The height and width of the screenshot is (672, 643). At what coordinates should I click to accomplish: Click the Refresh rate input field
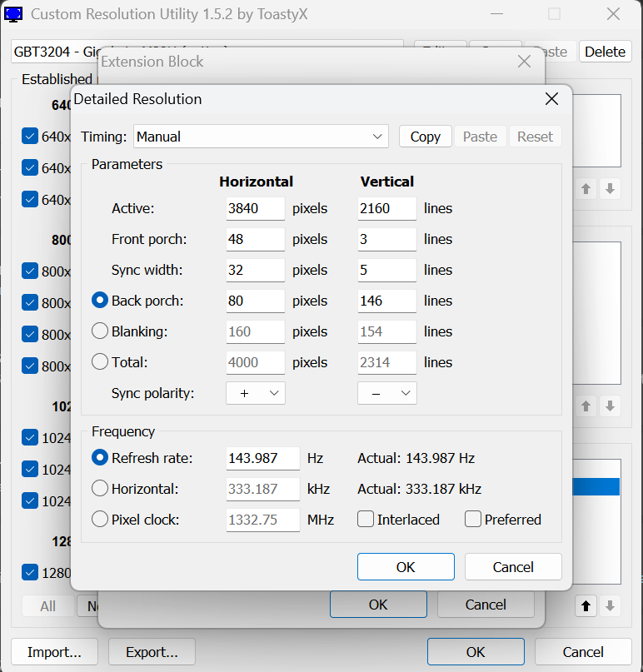[x=262, y=458]
